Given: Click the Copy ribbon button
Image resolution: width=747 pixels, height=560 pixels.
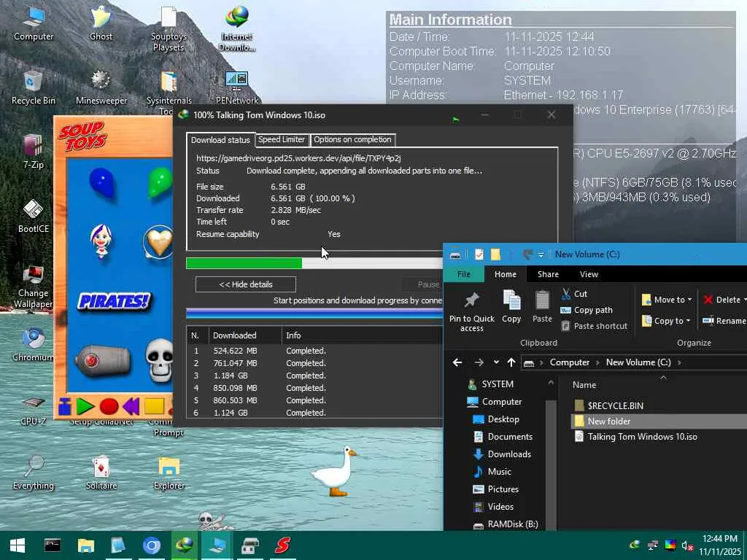Looking at the screenshot, I should pyautogui.click(x=511, y=307).
